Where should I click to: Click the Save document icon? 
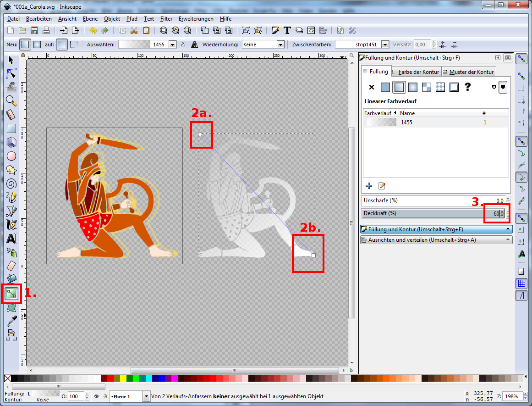click(34, 31)
